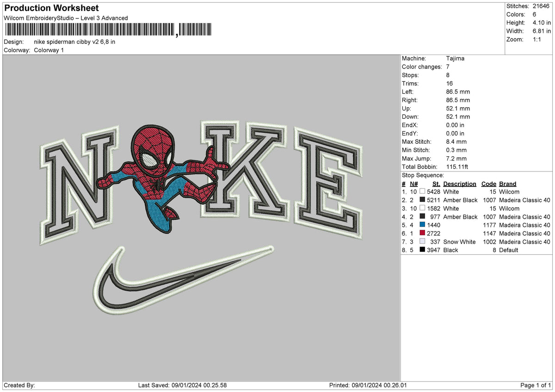Click the 'Brand' column header
The image size is (555, 392).
[x=508, y=184]
